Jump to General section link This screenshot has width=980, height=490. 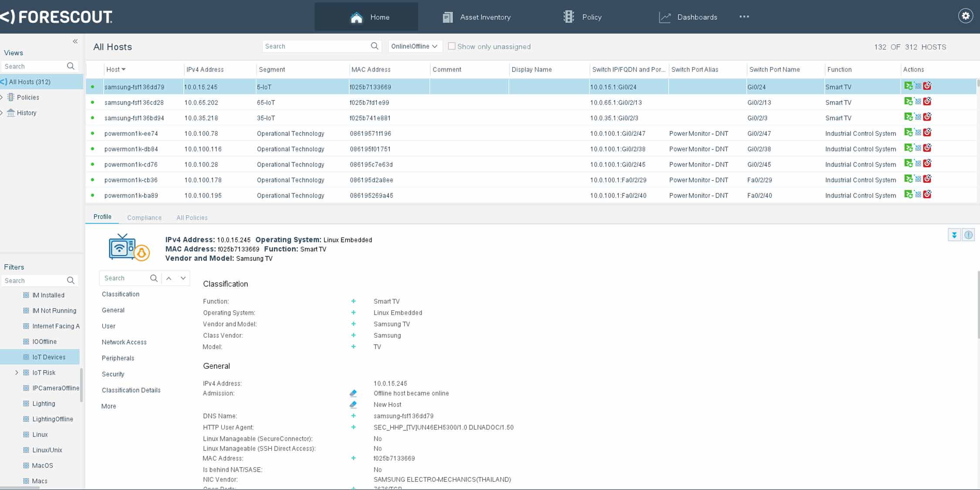pyautogui.click(x=113, y=310)
